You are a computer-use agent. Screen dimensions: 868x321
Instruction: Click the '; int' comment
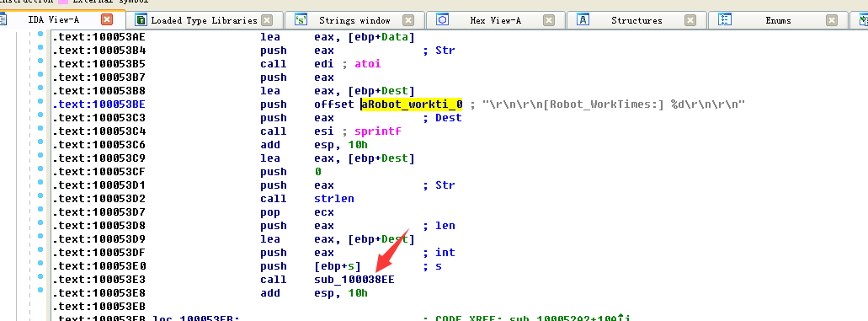click(439, 253)
